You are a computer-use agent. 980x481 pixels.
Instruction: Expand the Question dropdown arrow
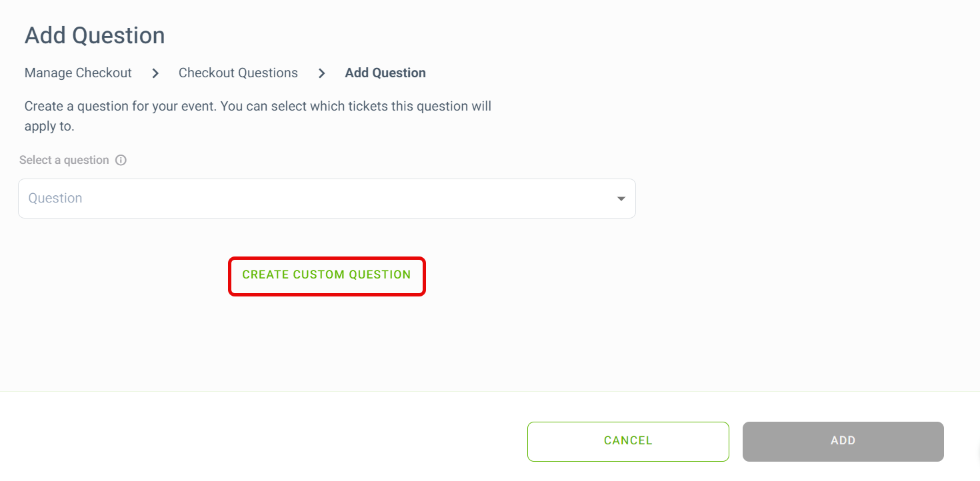[621, 199]
